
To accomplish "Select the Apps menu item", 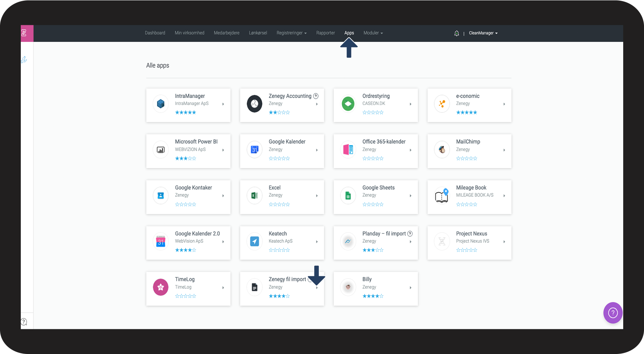I will coord(349,33).
